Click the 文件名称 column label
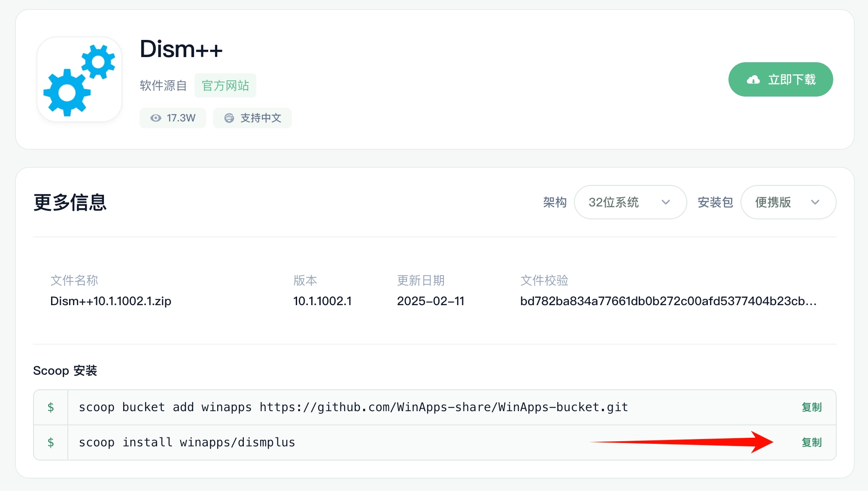The image size is (868, 491). tap(74, 280)
